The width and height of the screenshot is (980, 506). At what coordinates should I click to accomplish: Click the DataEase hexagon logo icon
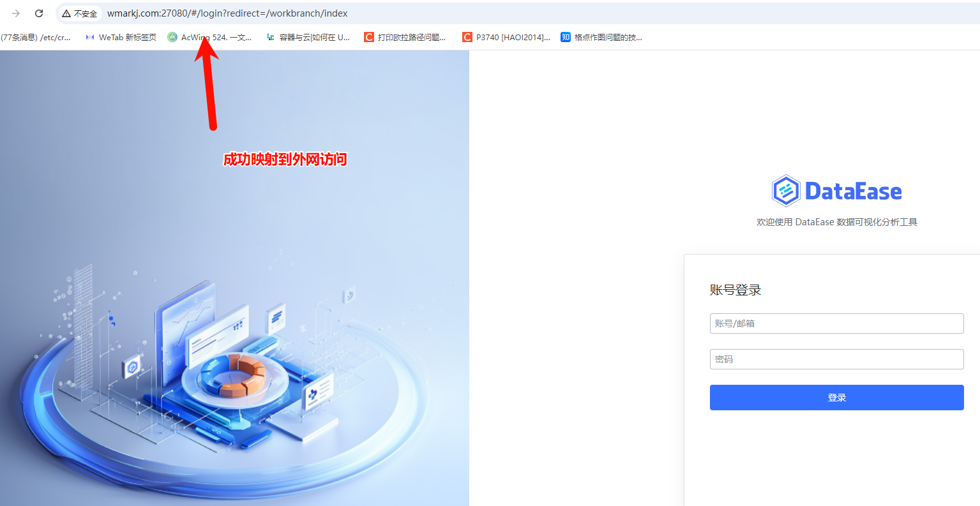[786, 191]
